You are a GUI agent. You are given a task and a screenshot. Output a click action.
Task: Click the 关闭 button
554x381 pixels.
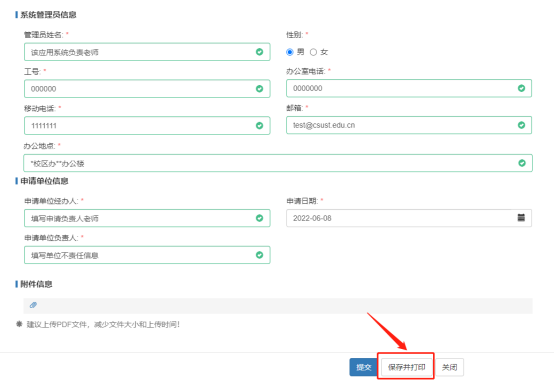tap(449, 367)
